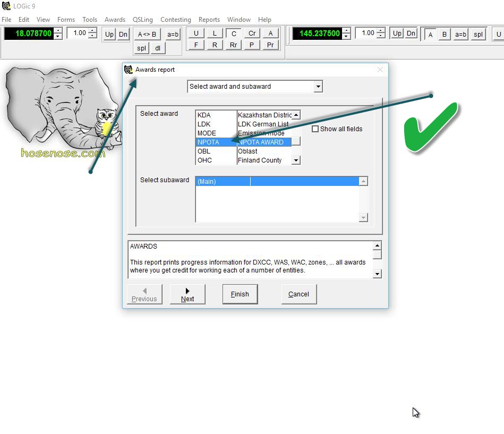Click the left radio Dn button
This screenshot has width=504, height=434.
[x=123, y=34]
